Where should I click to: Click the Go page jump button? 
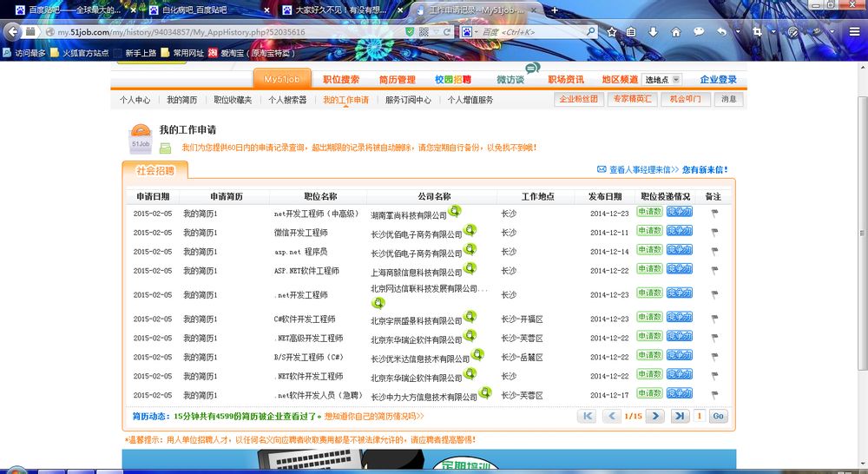click(x=718, y=416)
